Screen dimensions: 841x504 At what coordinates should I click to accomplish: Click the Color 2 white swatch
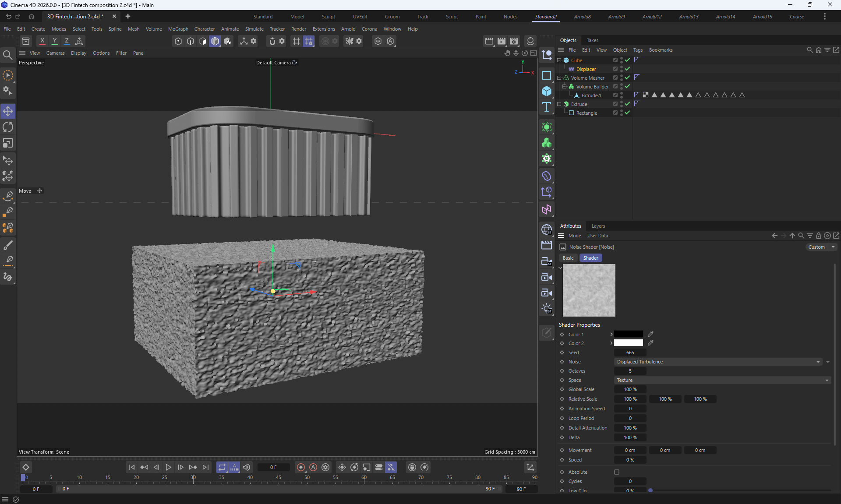pos(628,343)
